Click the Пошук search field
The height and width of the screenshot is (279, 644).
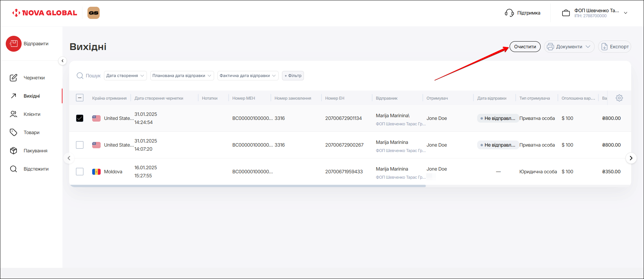[93, 76]
